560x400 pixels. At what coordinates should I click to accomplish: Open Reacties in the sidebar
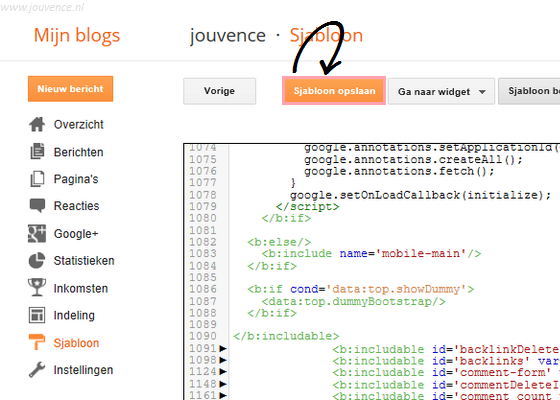click(x=76, y=206)
